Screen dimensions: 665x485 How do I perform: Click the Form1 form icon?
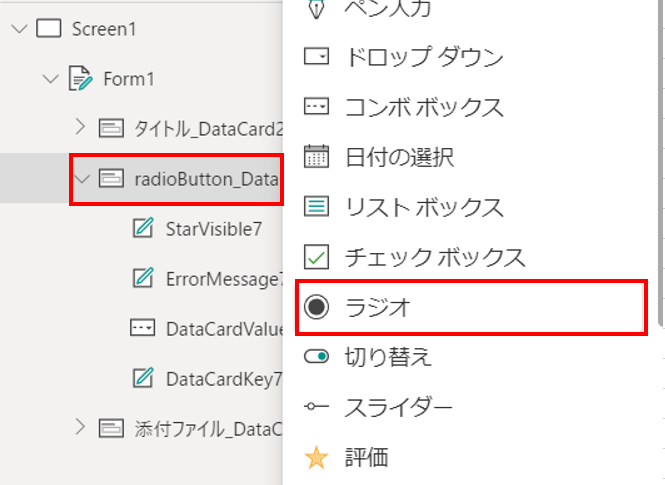pyautogui.click(x=80, y=78)
